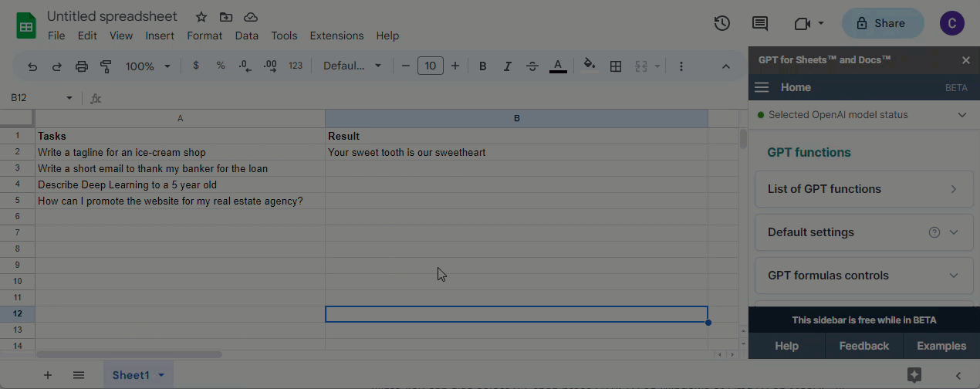Increase the font size

(455, 66)
